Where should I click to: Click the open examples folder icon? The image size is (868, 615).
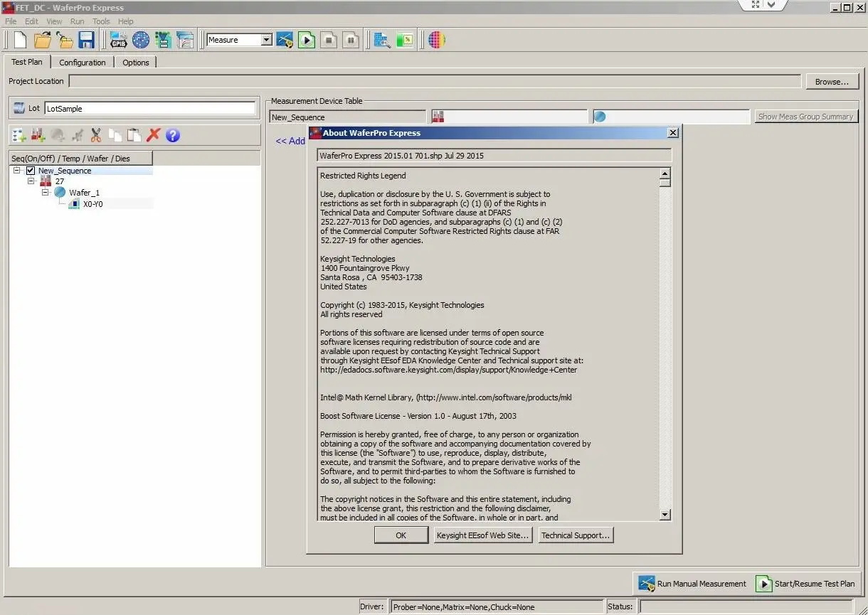point(65,40)
